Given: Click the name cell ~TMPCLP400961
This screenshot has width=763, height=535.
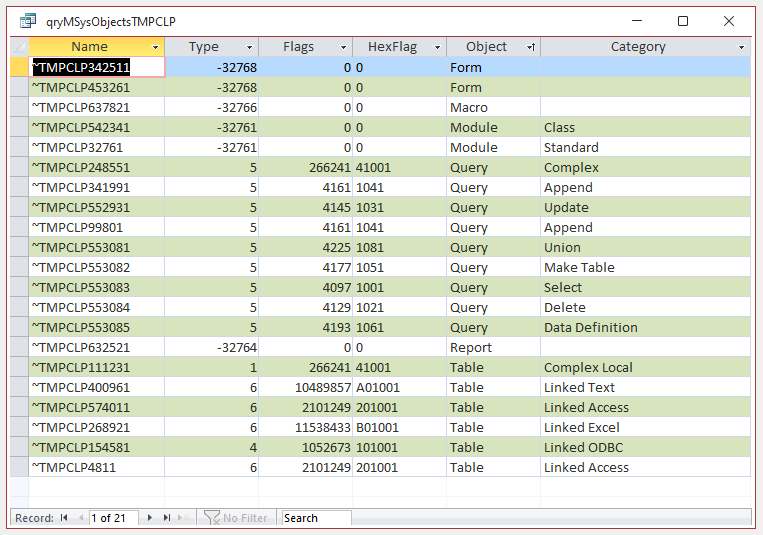Looking at the screenshot, I should point(97,387).
